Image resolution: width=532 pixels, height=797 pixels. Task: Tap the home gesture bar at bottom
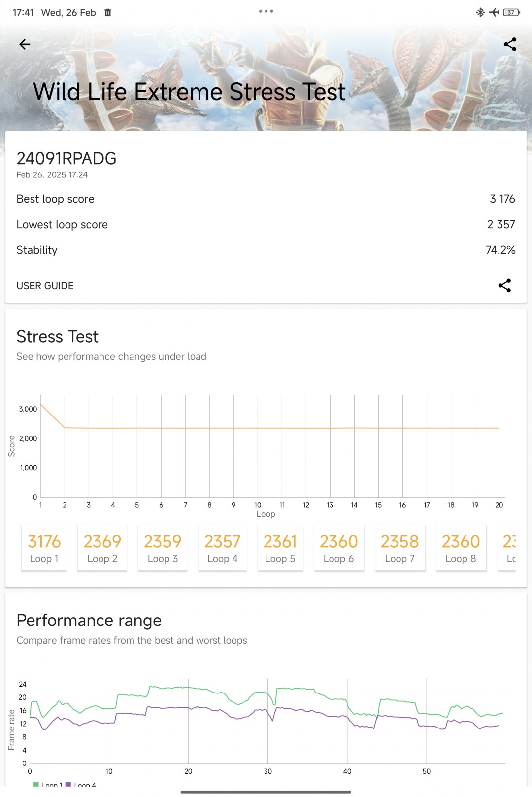tap(266, 792)
